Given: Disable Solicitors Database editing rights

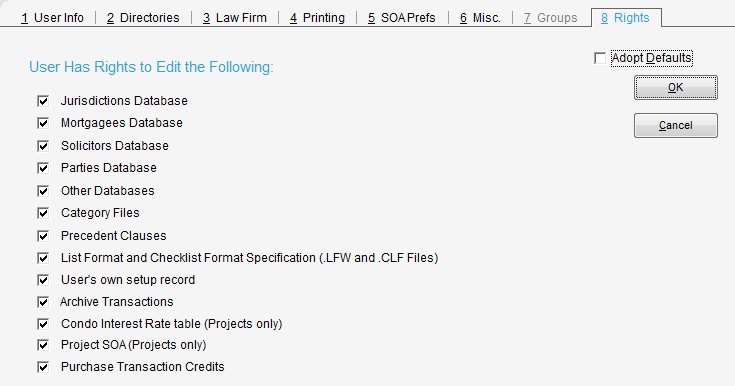Looking at the screenshot, I should (43, 146).
